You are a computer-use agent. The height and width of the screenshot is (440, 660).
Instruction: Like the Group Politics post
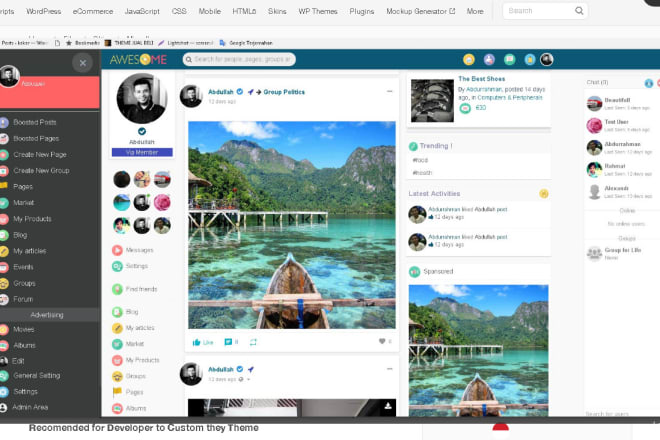203,342
